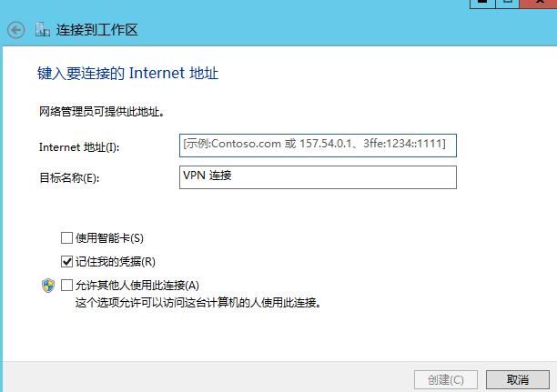This screenshot has width=557, height=392.
Task: Click the Internet 地址(I): field label
Action: click(x=79, y=147)
